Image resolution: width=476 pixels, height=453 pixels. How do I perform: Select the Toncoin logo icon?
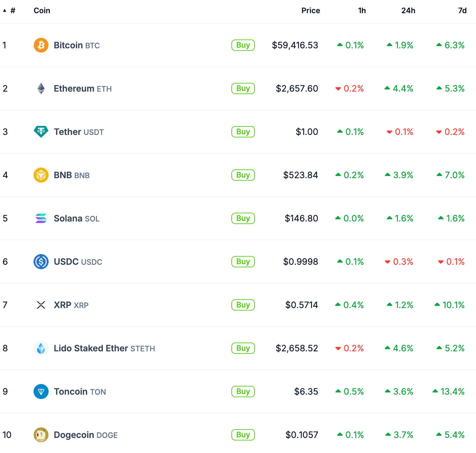pos(41,391)
